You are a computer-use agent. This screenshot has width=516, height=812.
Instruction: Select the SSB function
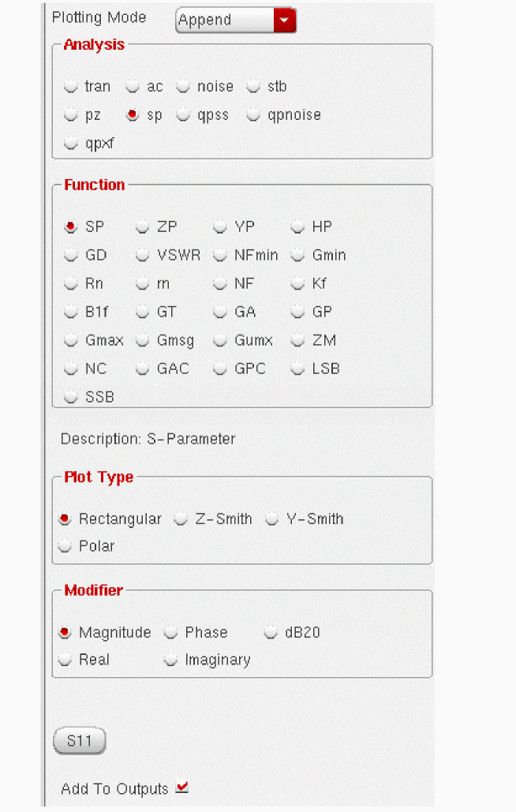point(72,398)
